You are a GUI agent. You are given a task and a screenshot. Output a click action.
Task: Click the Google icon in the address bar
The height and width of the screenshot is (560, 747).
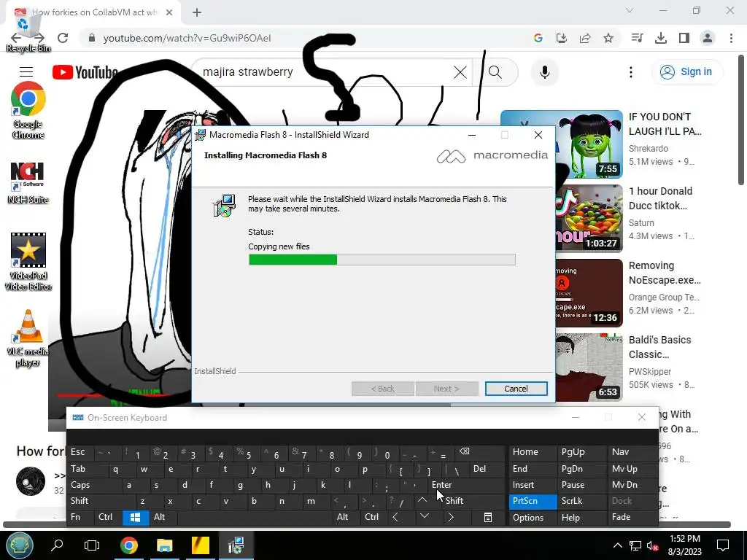(538, 38)
